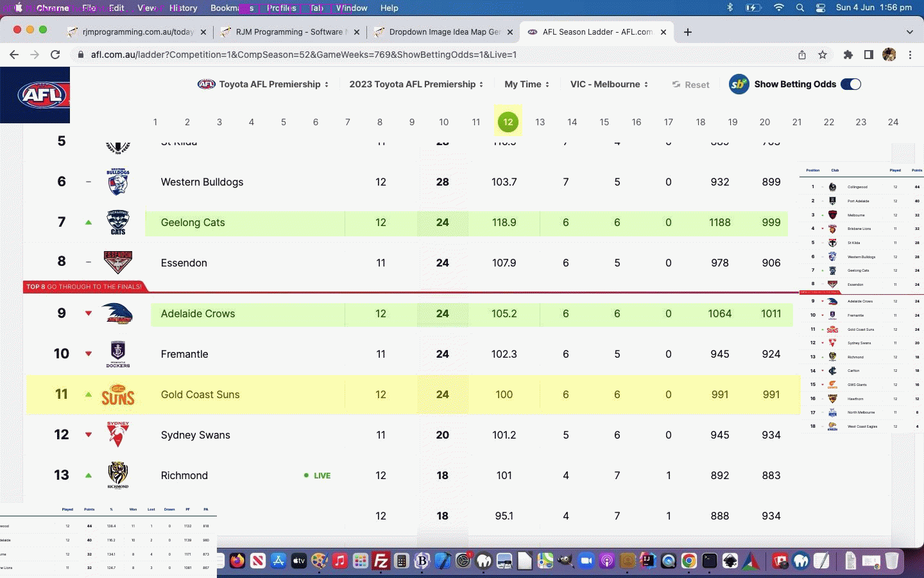Open Google Chrome icon in the Dock
This screenshot has height=578, width=924.
click(689, 561)
